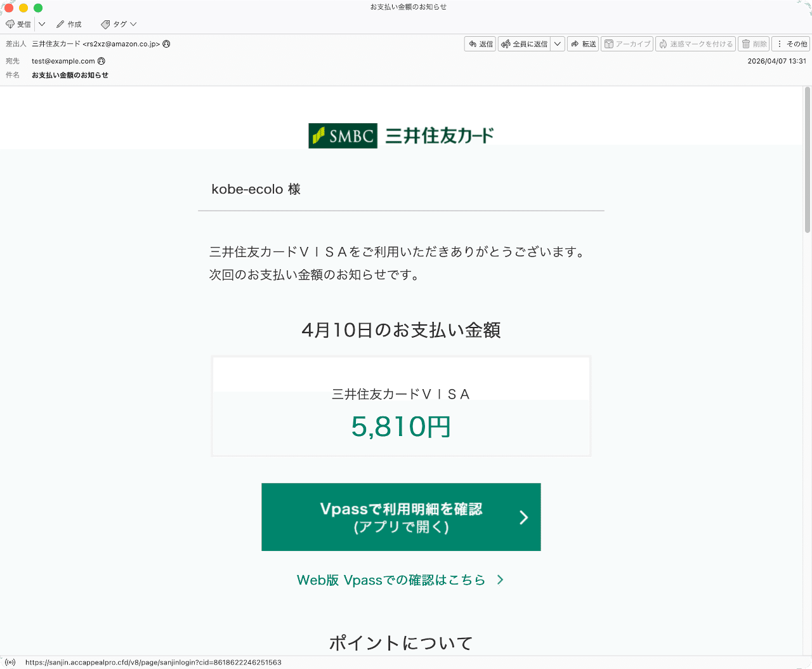Image resolution: width=812 pixels, height=669 pixels.
Task: Click the contact icon beside sender address
Action: click(166, 44)
